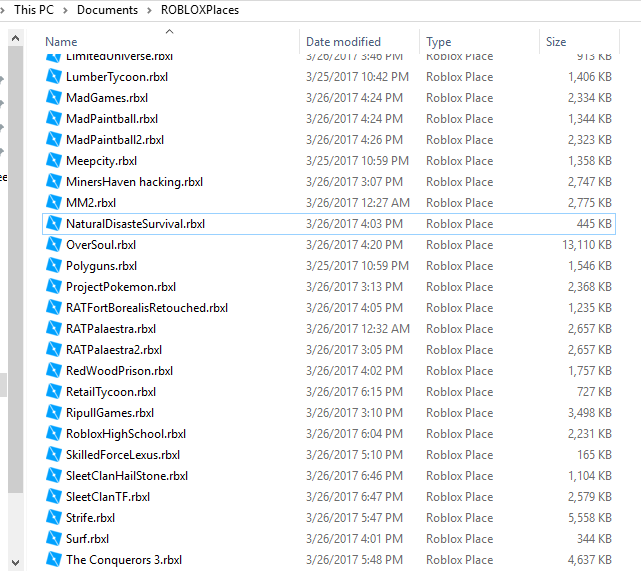Select the file name Strife.rbxl
This screenshot has width=641, height=575.
coord(90,518)
